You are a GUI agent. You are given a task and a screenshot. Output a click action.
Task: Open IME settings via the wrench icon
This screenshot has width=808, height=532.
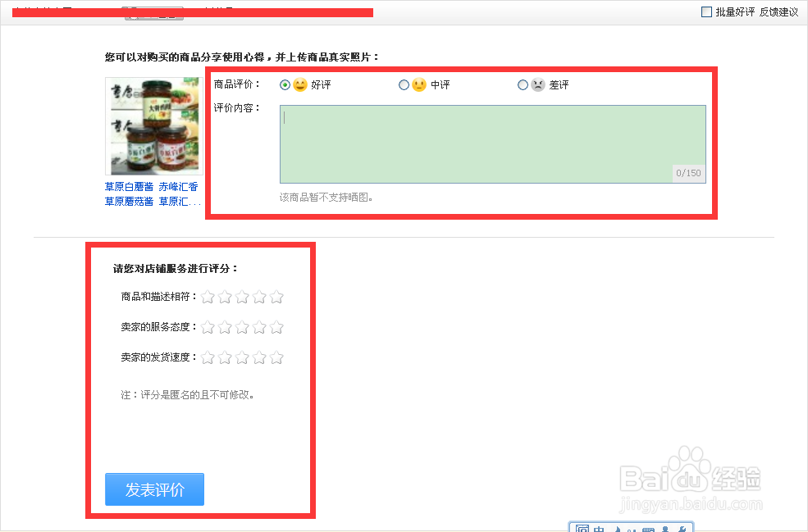tap(681, 530)
